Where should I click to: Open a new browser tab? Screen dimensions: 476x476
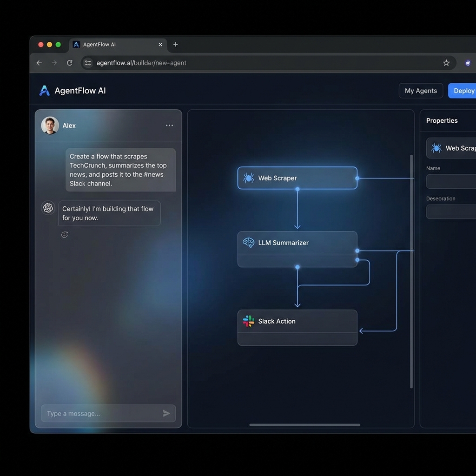coord(175,44)
